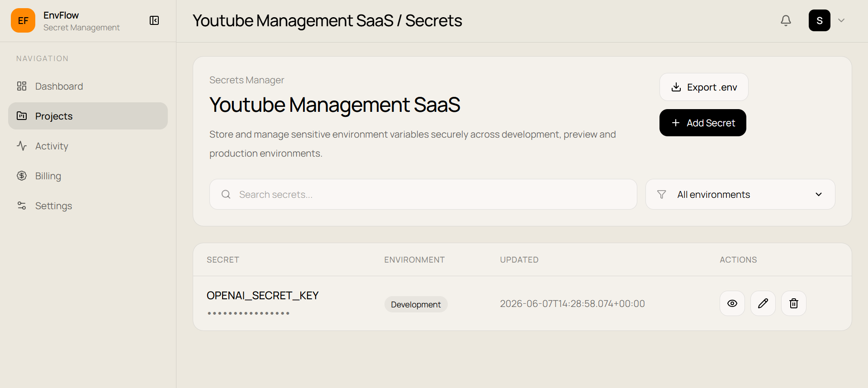Viewport: 868px width, 388px height.
Task: Expand the All environments filter dropdown
Action: [740, 194]
